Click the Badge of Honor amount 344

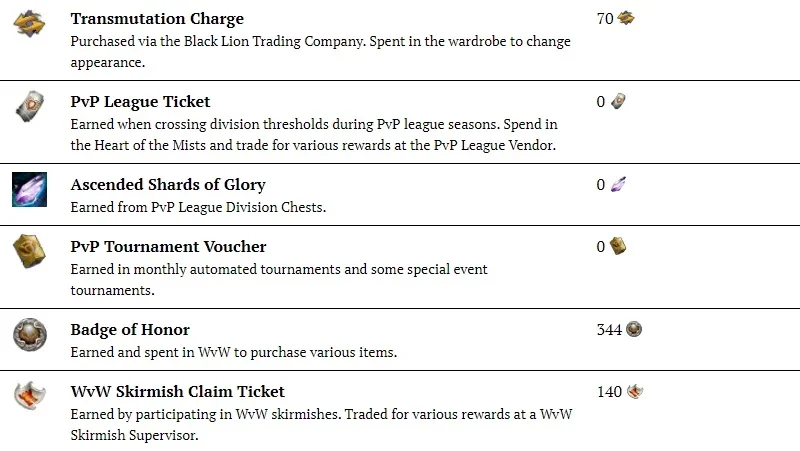[x=609, y=330]
